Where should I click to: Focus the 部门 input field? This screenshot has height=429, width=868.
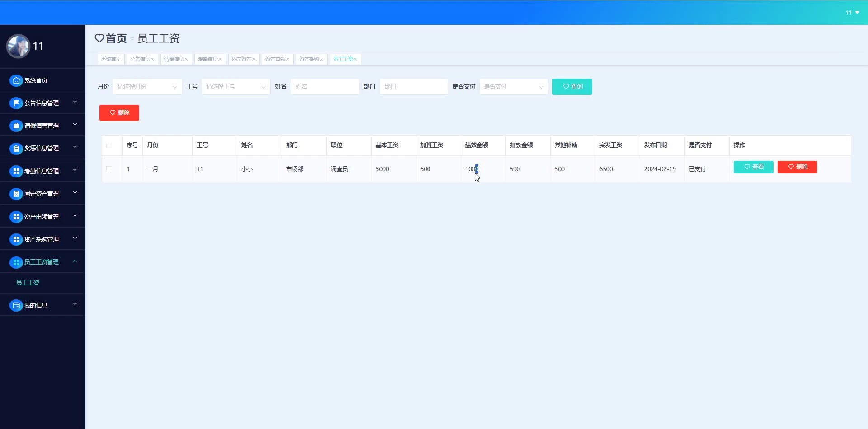point(414,87)
